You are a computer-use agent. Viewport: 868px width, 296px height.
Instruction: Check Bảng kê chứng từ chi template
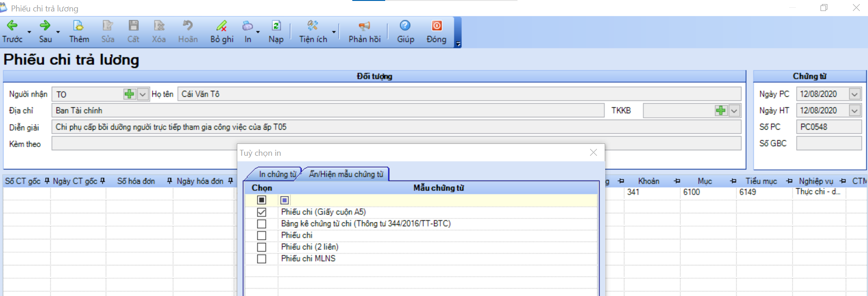pos(261,224)
